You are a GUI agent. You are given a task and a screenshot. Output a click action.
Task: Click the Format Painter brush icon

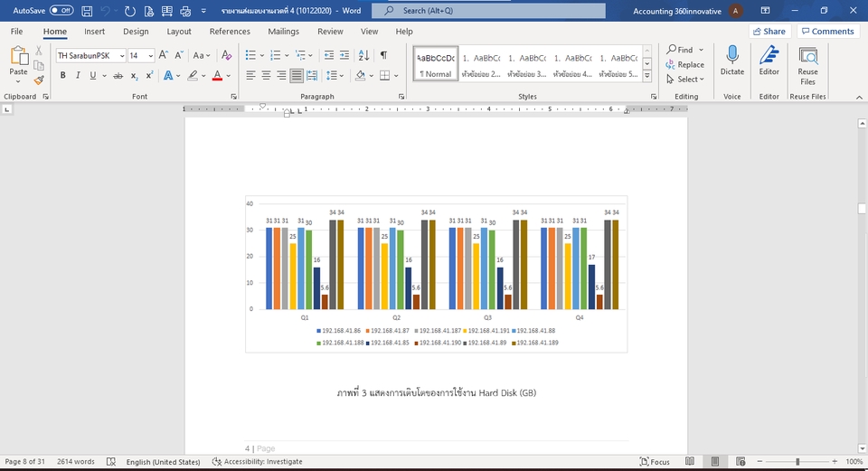click(x=39, y=80)
